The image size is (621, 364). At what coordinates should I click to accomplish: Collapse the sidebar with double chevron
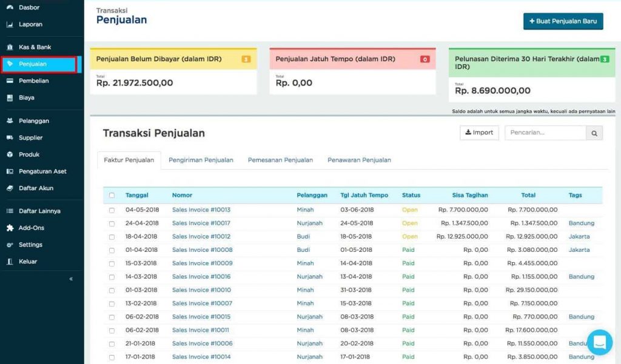(x=71, y=279)
